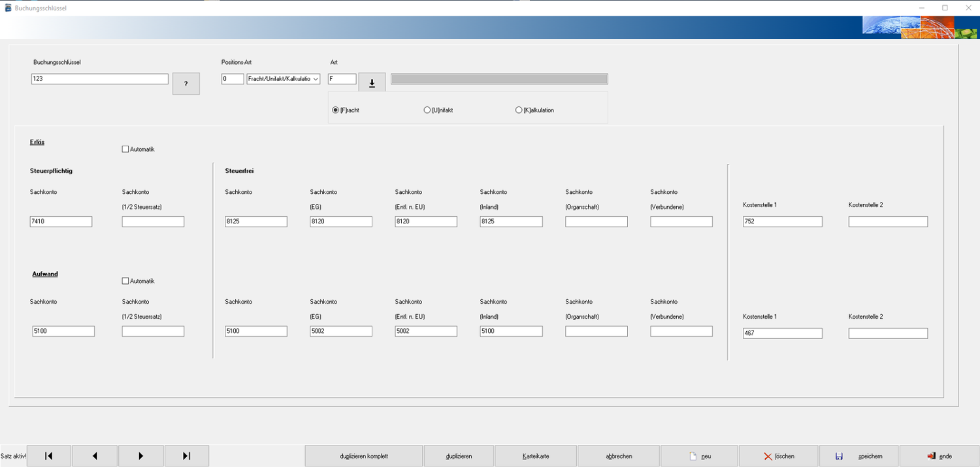980x467 pixels.
Task: Go to the next record
Action: [x=141, y=456]
